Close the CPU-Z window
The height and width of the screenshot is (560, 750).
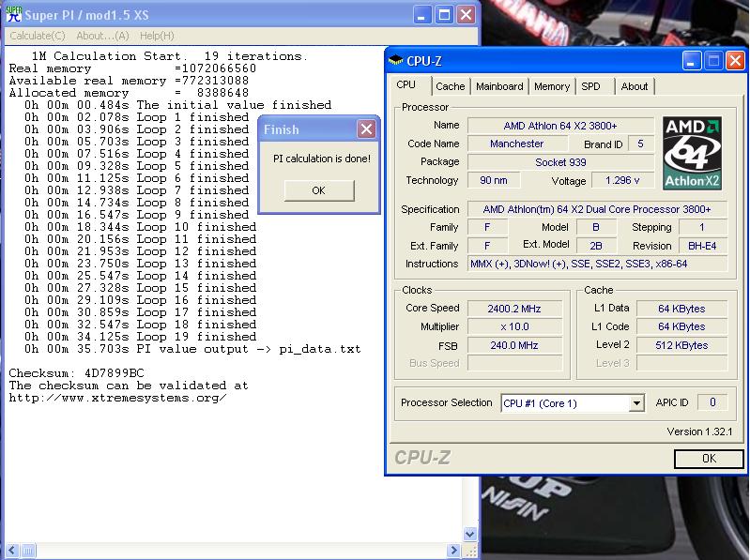coord(735,61)
